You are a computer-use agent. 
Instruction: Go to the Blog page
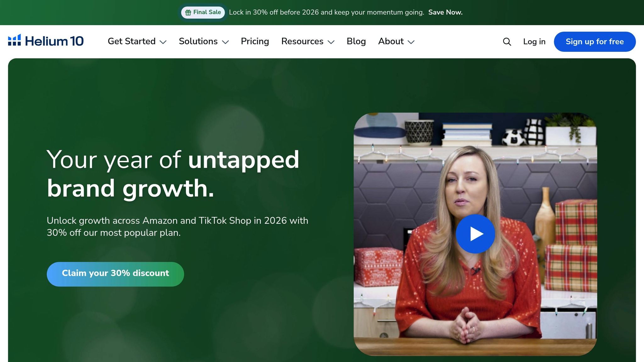pos(356,41)
